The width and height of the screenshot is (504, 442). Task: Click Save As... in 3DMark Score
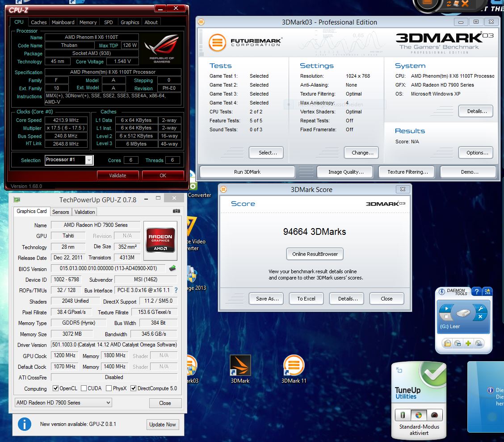(x=266, y=298)
